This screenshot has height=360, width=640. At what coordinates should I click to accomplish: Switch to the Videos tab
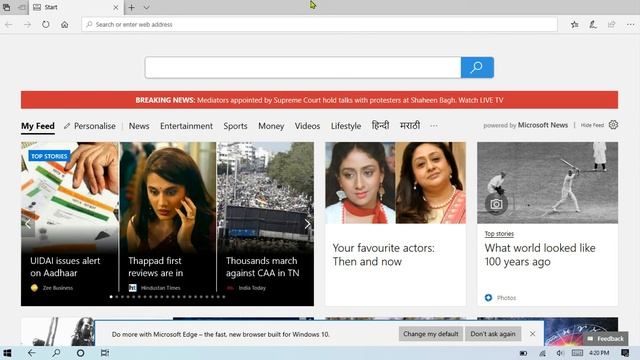tap(307, 126)
